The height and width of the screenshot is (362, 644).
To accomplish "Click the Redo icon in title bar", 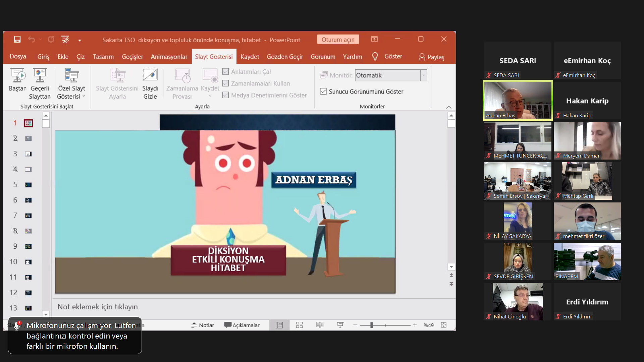I will (x=51, y=40).
